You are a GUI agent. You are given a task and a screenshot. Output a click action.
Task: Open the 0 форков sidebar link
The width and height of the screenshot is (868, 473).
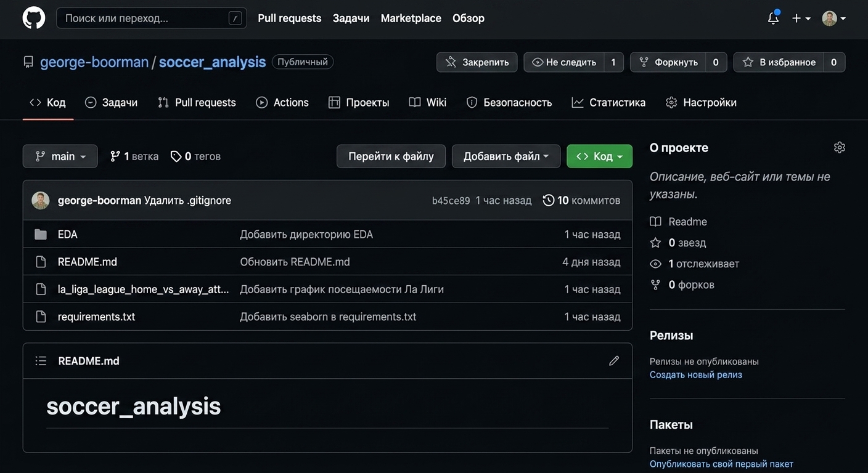pos(682,285)
